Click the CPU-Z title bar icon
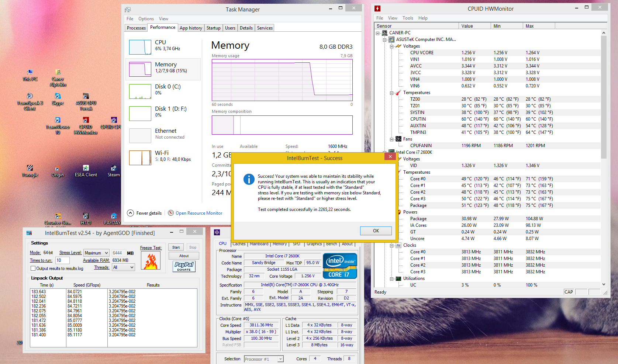 [x=217, y=232]
